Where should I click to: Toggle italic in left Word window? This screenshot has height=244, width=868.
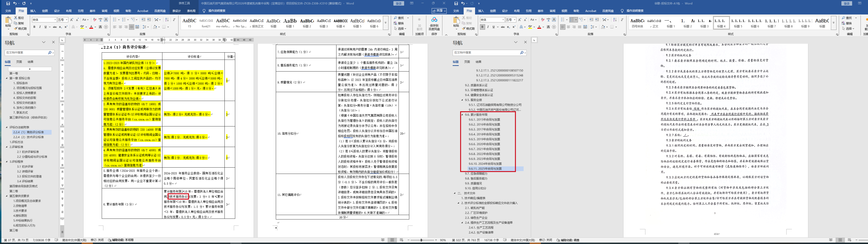point(40,27)
